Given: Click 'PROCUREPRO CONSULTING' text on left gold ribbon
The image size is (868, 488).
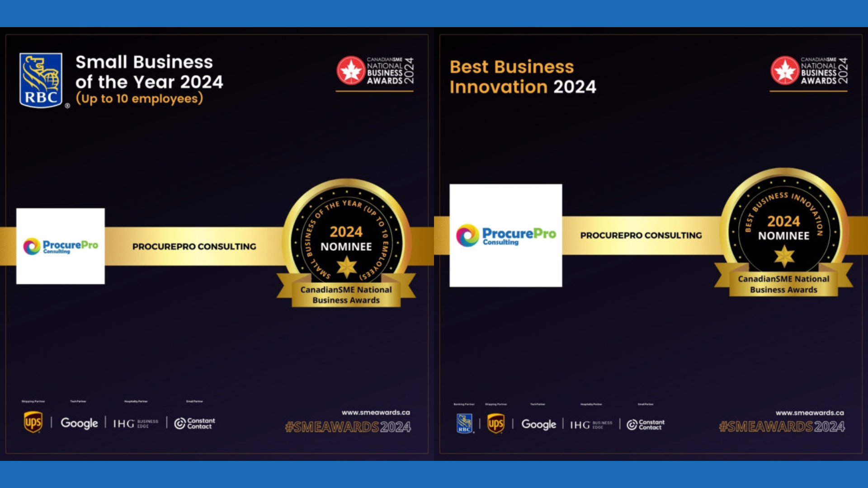Looking at the screenshot, I should pyautogui.click(x=194, y=247).
